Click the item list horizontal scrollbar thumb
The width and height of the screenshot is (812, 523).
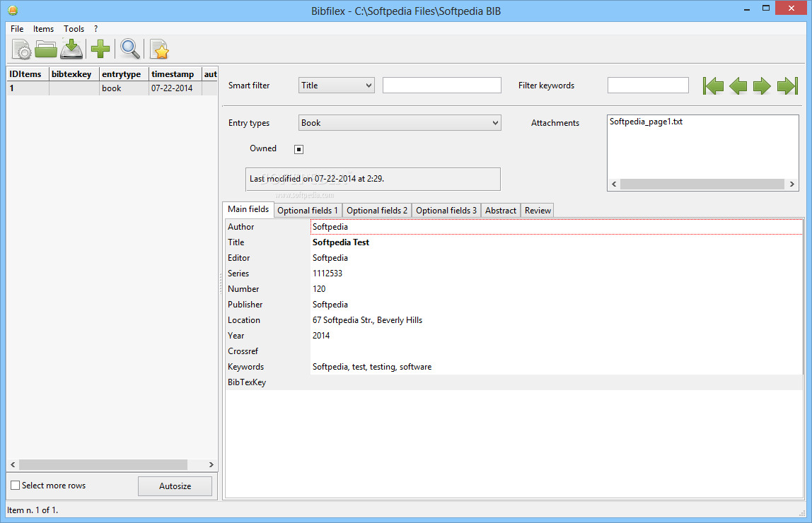103,464
